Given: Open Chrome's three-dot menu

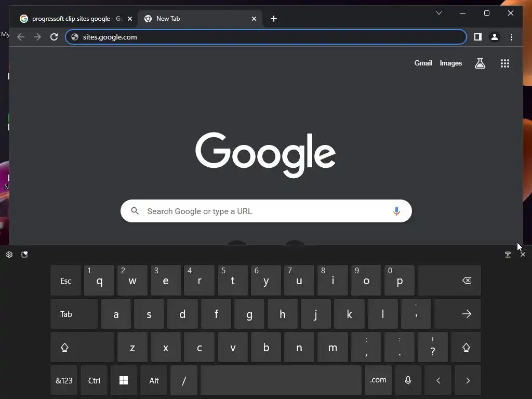Looking at the screenshot, I should coord(511,37).
